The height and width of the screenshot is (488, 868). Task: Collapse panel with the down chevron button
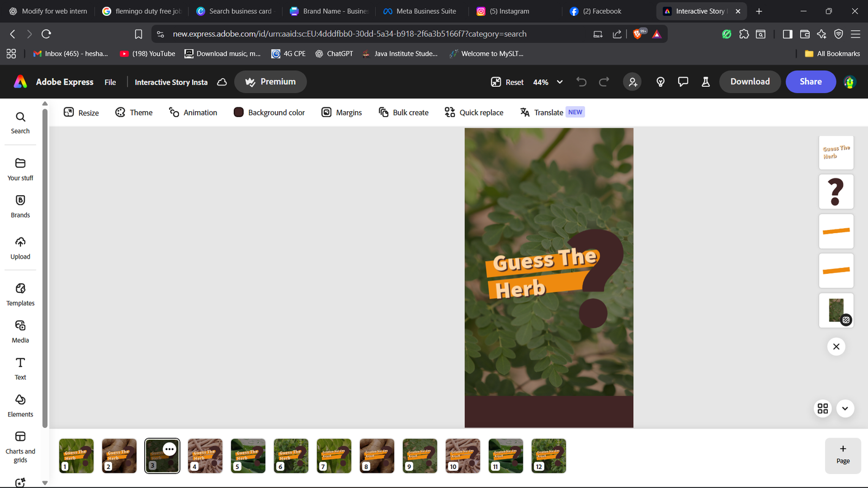(x=845, y=408)
